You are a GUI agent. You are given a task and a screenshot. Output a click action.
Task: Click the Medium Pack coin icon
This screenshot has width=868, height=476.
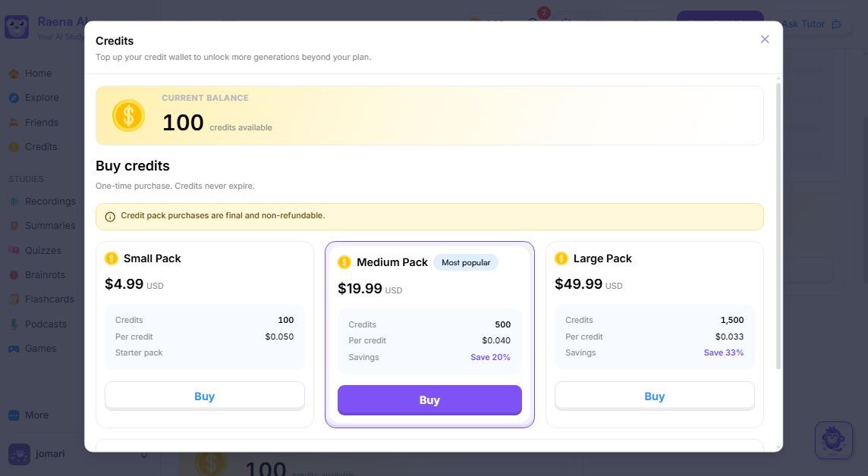[x=344, y=262]
